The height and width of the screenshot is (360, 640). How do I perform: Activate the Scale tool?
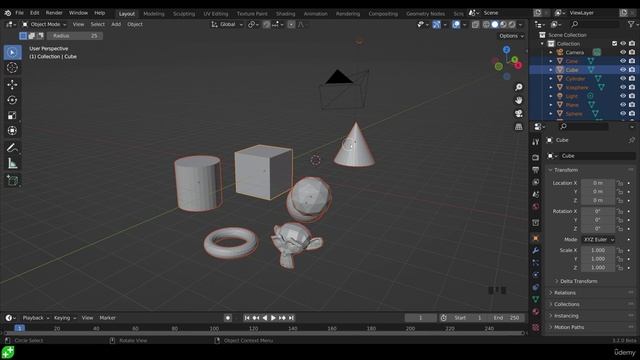pos(12,116)
